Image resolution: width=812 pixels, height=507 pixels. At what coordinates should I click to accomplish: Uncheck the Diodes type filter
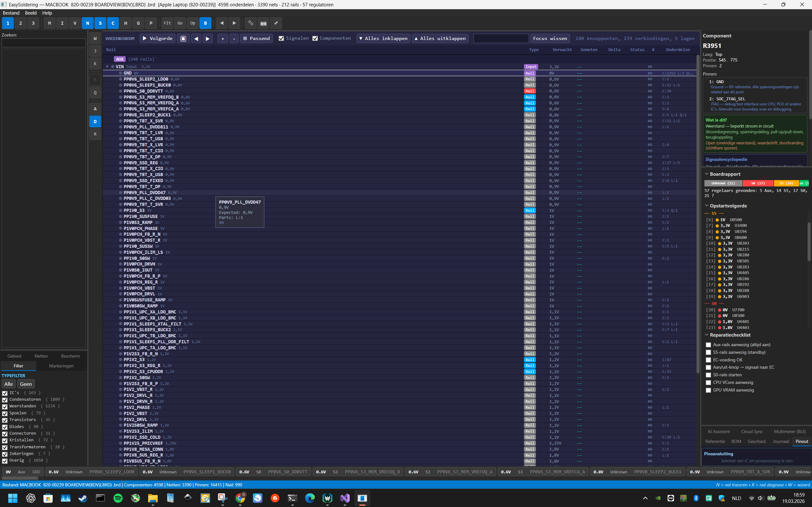pyautogui.click(x=5, y=427)
